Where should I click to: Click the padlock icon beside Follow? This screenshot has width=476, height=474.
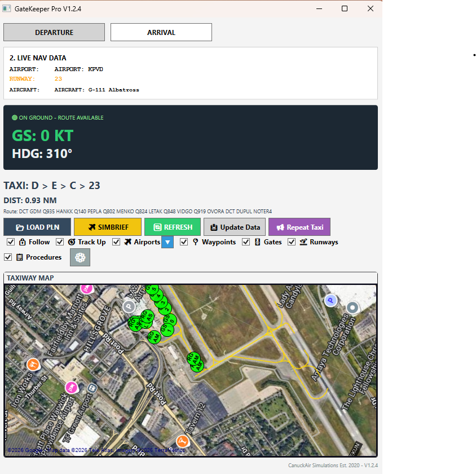22,242
